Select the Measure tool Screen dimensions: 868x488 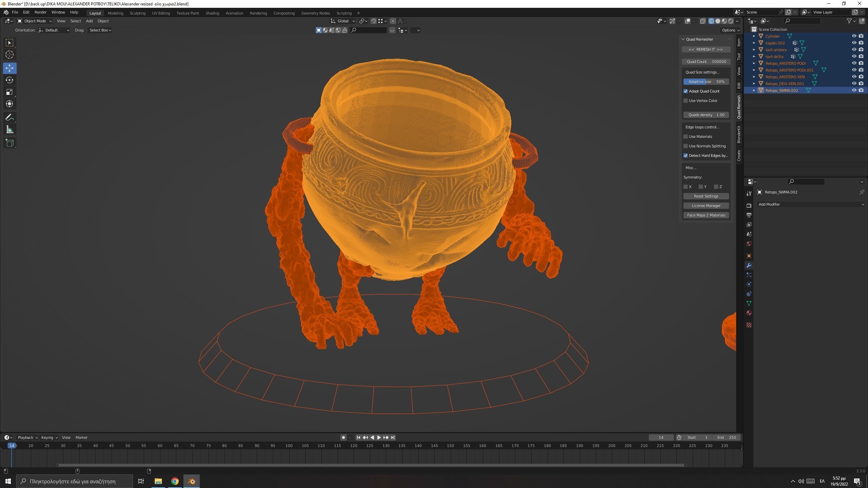pos(9,129)
